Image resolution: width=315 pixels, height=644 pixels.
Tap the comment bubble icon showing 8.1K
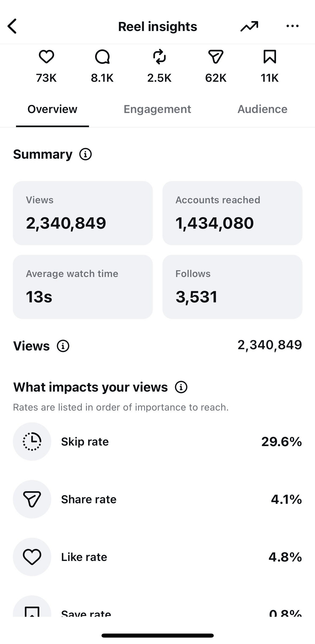(x=102, y=57)
